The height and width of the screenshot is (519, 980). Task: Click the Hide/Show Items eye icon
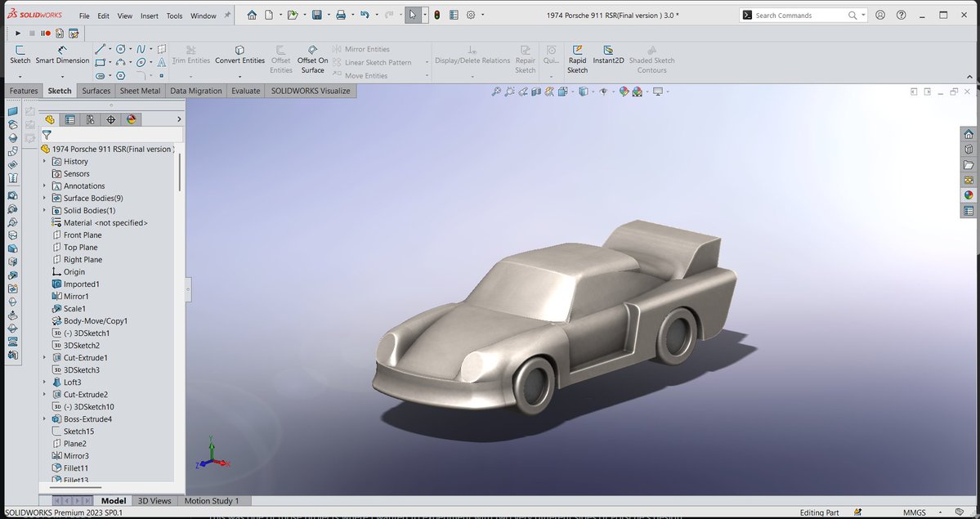click(x=602, y=92)
